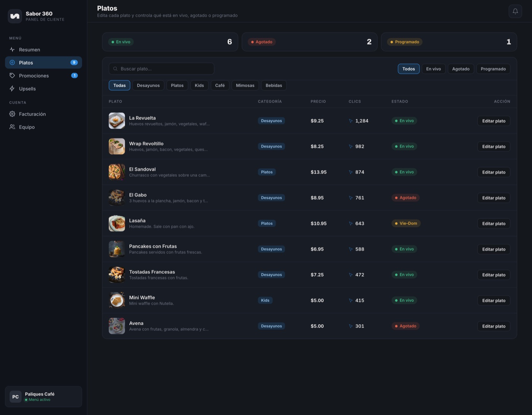Image resolution: width=532 pixels, height=415 pixels.
Task: Click the cursor icon next to 761 clicks
Action: click(351, 198)
